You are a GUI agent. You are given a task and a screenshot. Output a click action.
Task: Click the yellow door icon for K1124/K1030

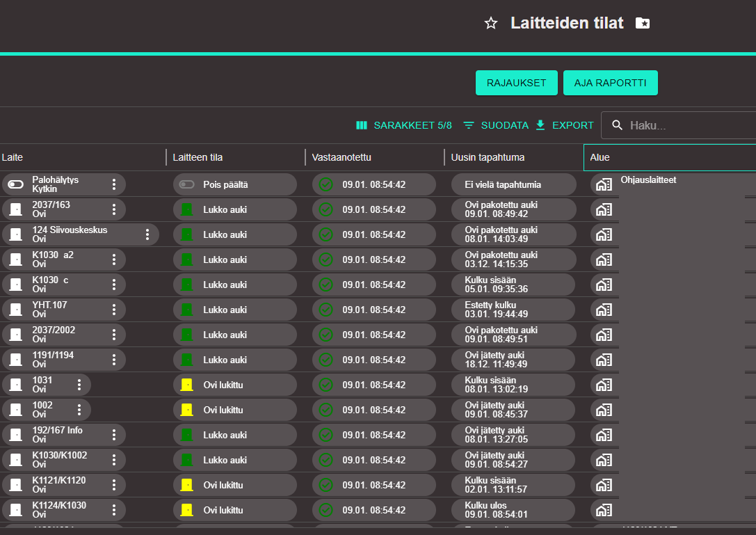(186, 510)
